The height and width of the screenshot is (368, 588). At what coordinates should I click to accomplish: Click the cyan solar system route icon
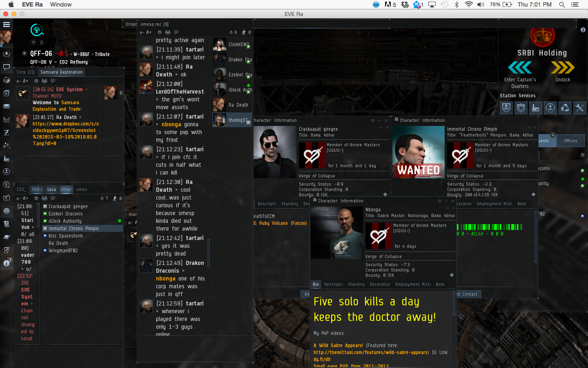37,30
